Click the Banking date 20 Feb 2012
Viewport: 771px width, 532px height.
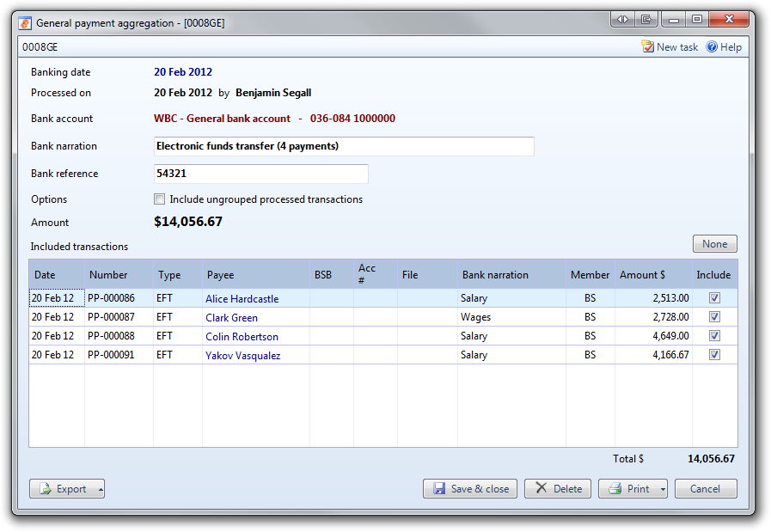click(183, 72)
